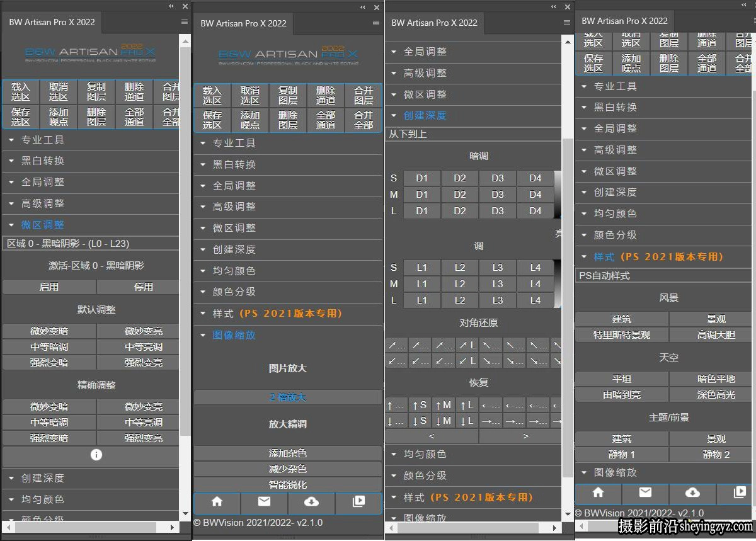Click the home icon in the fourth panel
This screenshot has width=756, height=541.
point(598,493)
